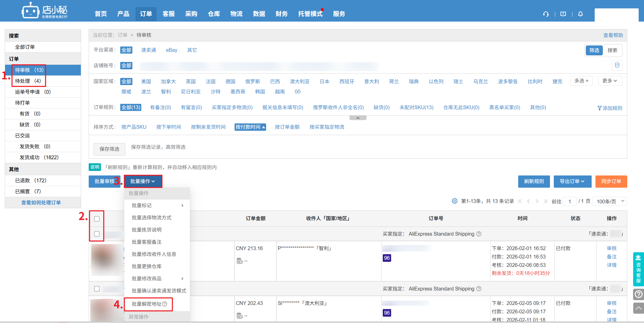
Task: Expand the 100条/页 page size dropdown
Action: coord(610,201)
